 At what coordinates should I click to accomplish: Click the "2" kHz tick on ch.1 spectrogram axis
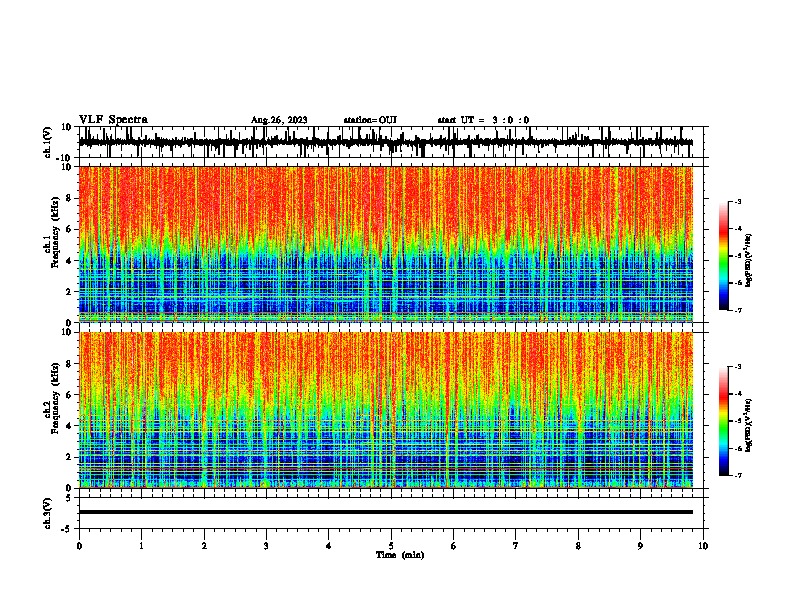click(70, 292)
